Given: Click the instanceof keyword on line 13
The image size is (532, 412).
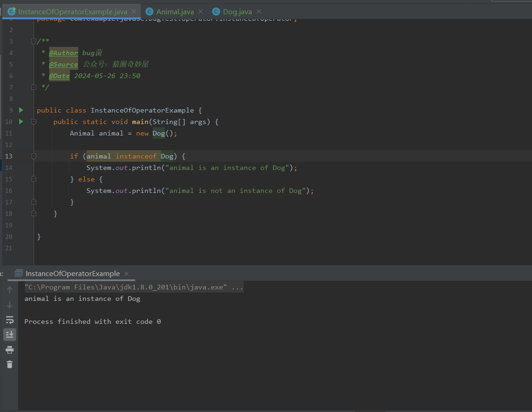Looking at the screenshot, I should (x=136, y=156).
